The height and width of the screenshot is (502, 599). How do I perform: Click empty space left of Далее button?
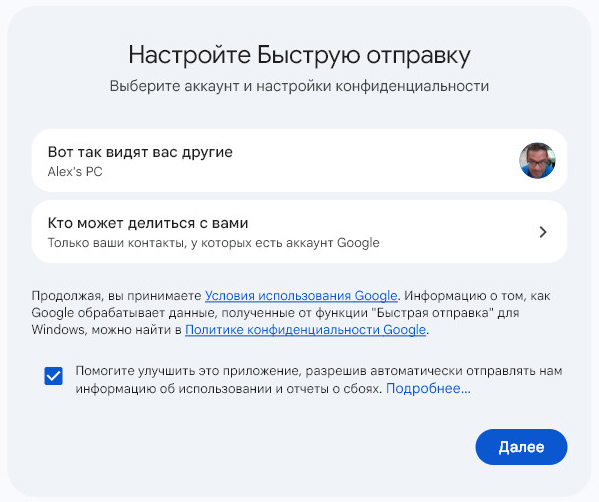267,447
